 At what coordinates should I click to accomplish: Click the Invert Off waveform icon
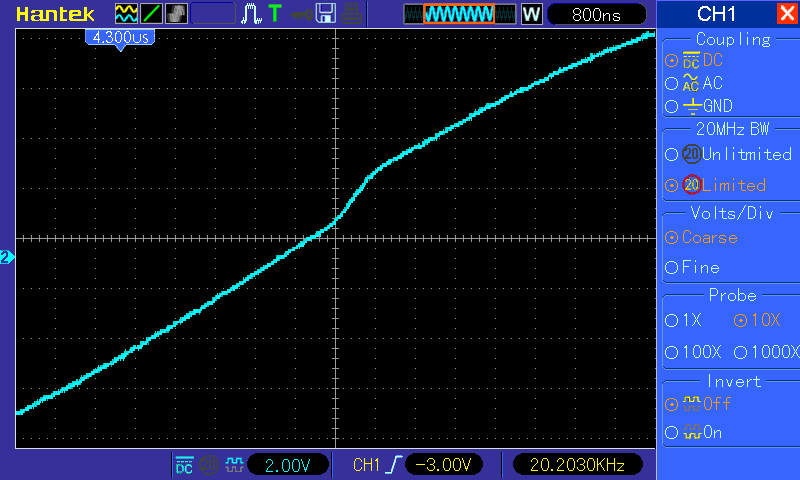[692, 403]
